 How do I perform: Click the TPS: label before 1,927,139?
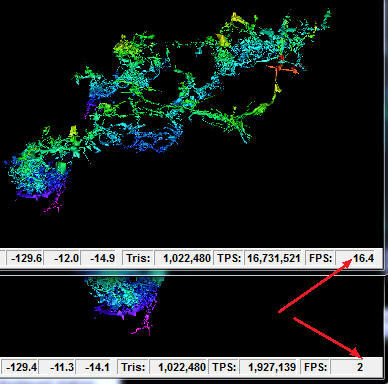[x=224, y=367]
